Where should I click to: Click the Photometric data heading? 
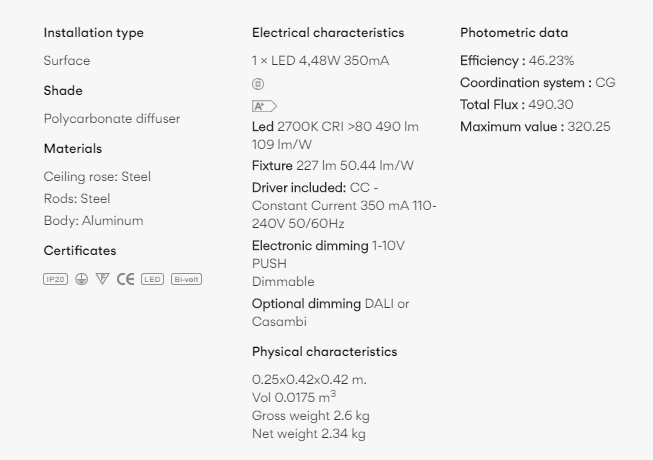point(514,33)
